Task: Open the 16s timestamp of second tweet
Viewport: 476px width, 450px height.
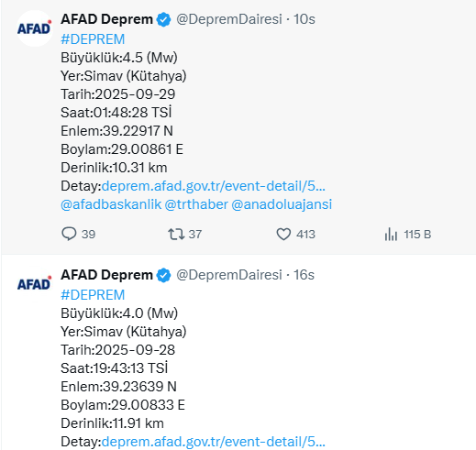Action: click(304, 275)
